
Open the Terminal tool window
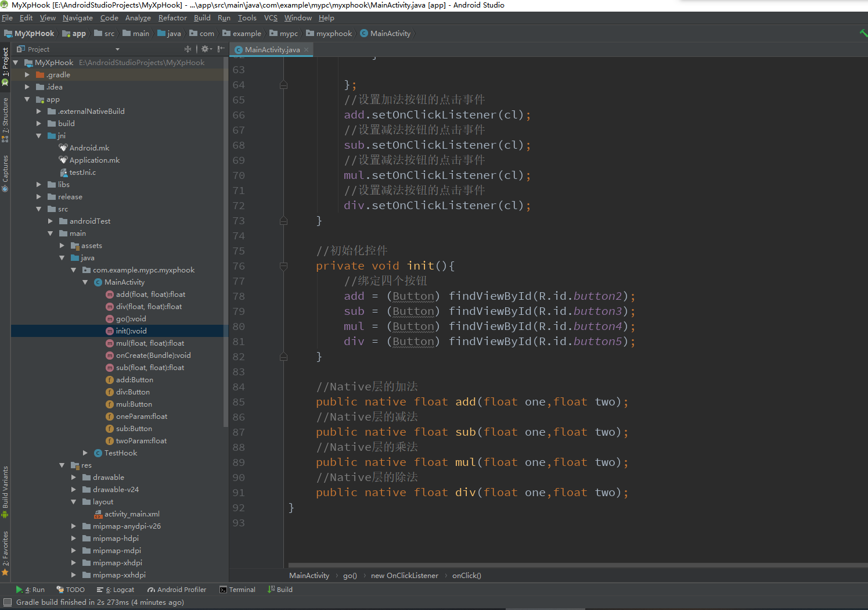click(237, 590)
